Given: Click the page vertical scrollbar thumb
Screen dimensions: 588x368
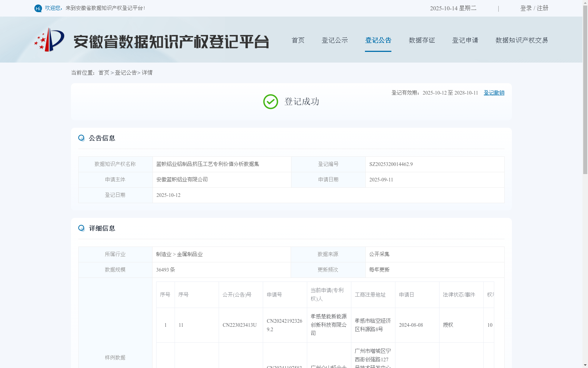Looking at the screenshot, I should tap(585, 90).
